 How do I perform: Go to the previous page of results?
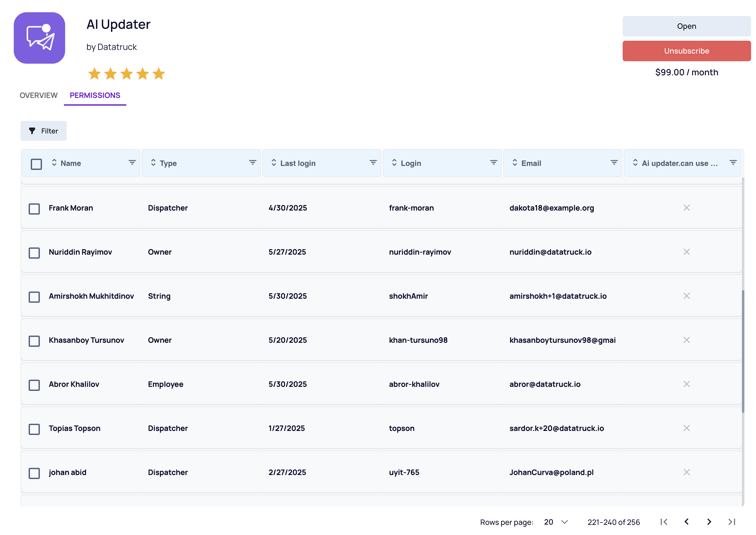click(x=687, y=522)
